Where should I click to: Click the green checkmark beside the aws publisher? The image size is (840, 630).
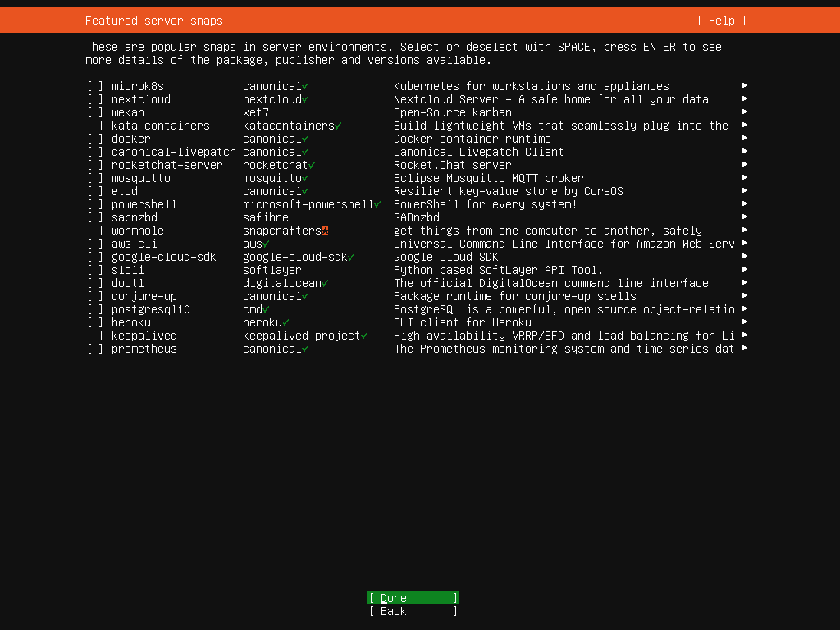point(266,244)
